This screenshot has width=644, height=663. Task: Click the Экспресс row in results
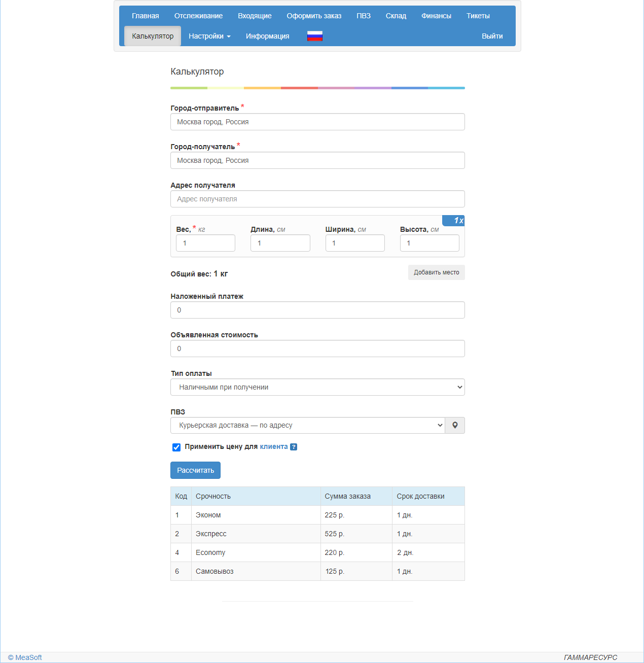[x=317, y=534]
